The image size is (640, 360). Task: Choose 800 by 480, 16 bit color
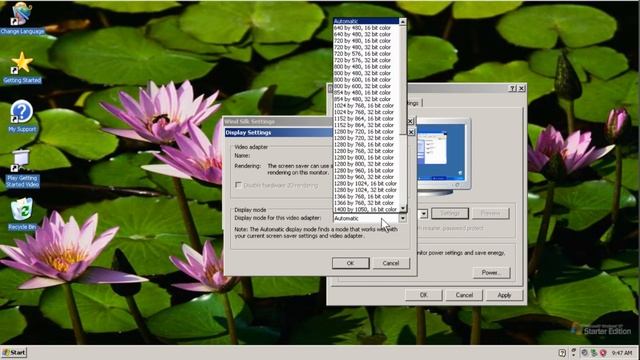(x=366, y=67)
